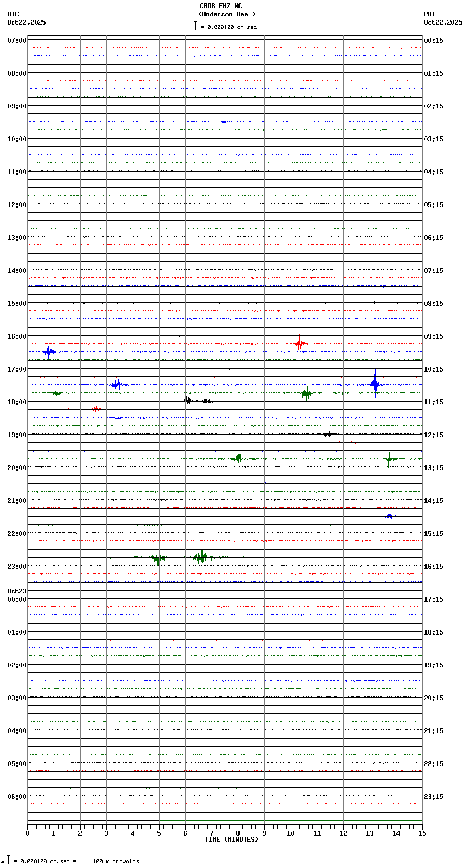Screen dimensions: 466x868
Task: Click the 17:00 UTC row label
Action: point(17,369)
